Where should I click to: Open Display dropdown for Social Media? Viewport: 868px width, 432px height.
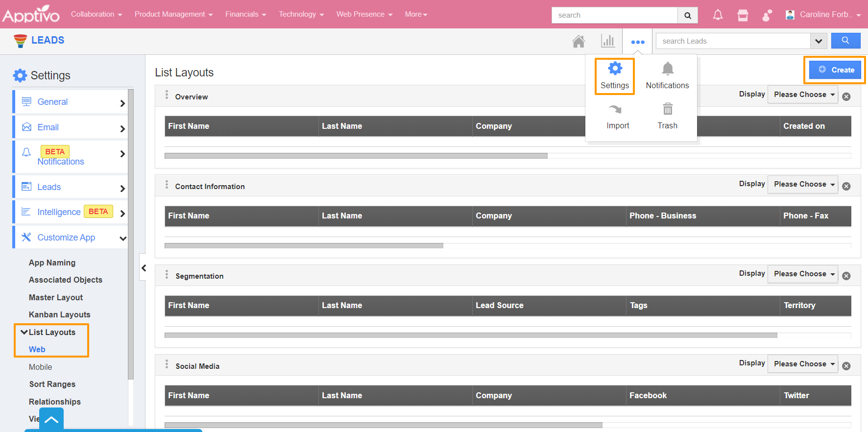coord(803,364)
